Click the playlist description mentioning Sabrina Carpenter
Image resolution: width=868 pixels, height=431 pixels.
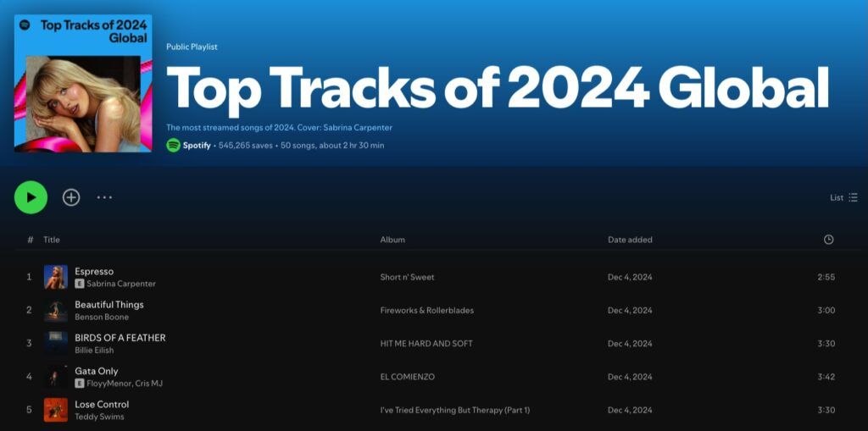pyautogui.click(x=279, y=127)
